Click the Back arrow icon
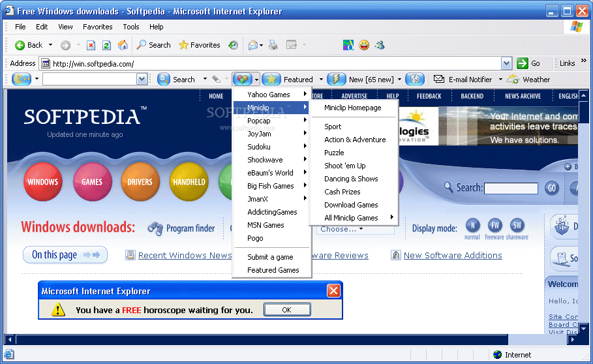 [x=20, y=46]
